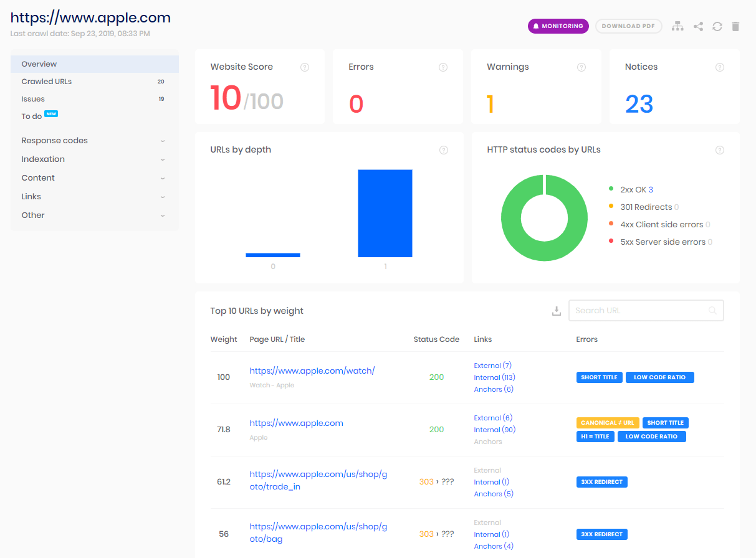Click the Website Score help icon
The image size is (756, 558).
click(x=305, y=67)
